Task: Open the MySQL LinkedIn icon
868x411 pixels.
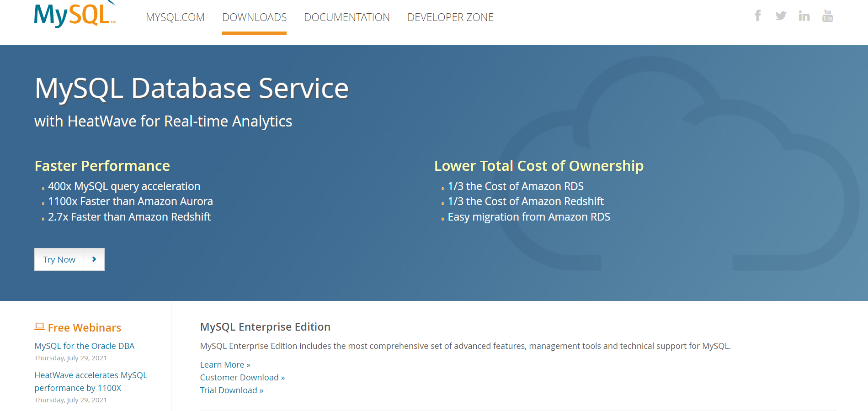Action: (x=804, y=16)
